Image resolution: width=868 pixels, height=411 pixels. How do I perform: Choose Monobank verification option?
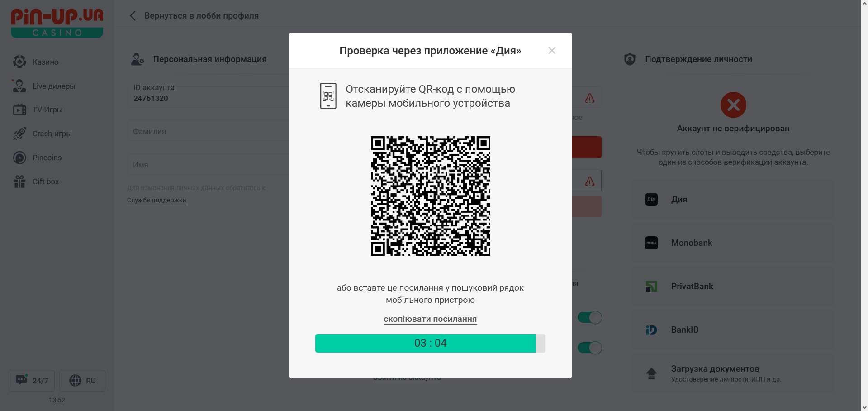point(733,243)
